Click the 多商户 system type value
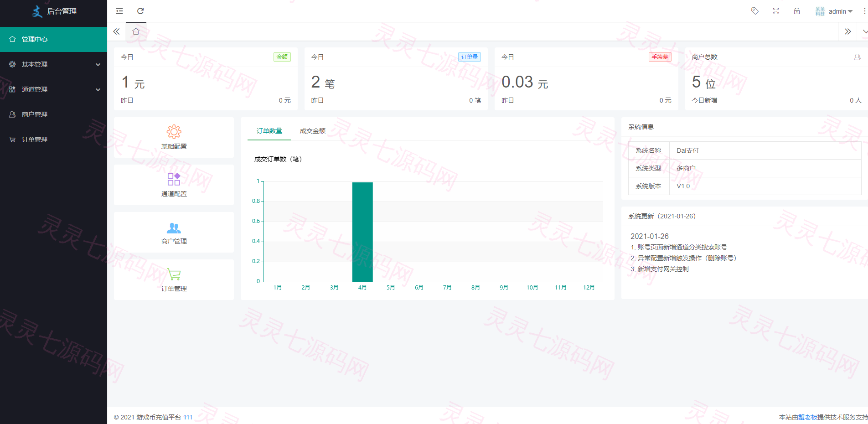The height and width of the screenshot is (424, 868). click(x=686, y=168)
